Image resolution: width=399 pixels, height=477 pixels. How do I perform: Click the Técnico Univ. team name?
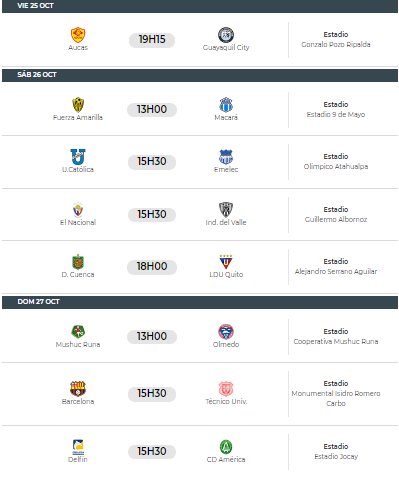226,401
